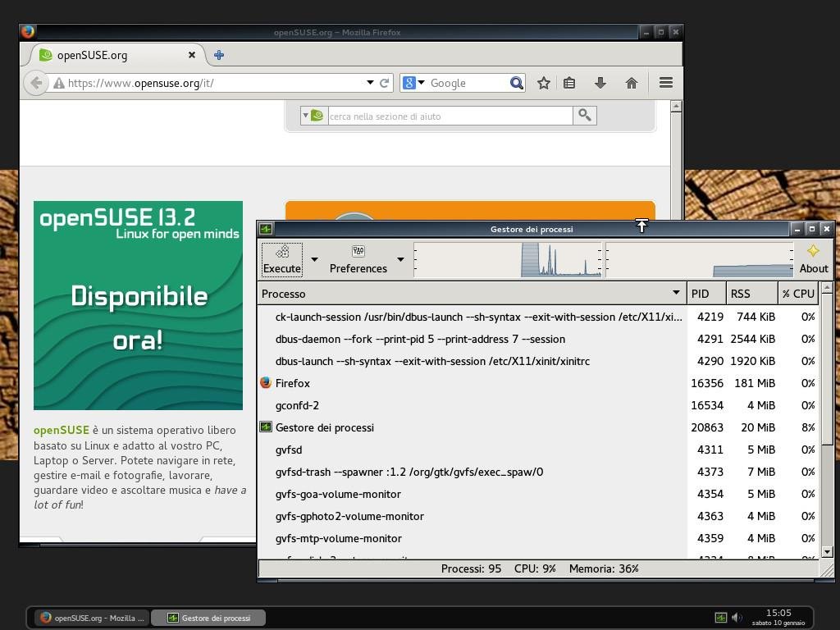Viewport: 840px width, 630px height.
Task: Select the Gestore dei processi process row
Action: tap(538, 427)
